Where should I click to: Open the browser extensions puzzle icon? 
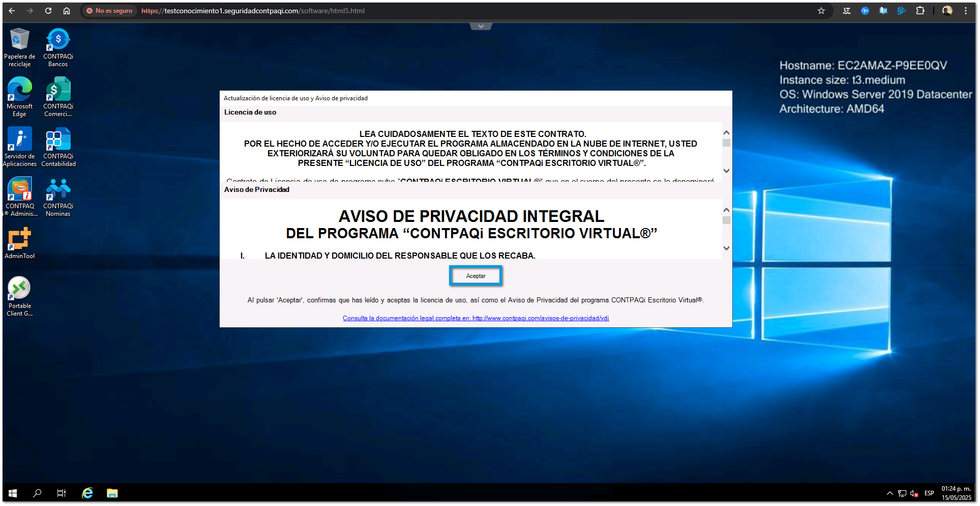click(x=920, y=11)
